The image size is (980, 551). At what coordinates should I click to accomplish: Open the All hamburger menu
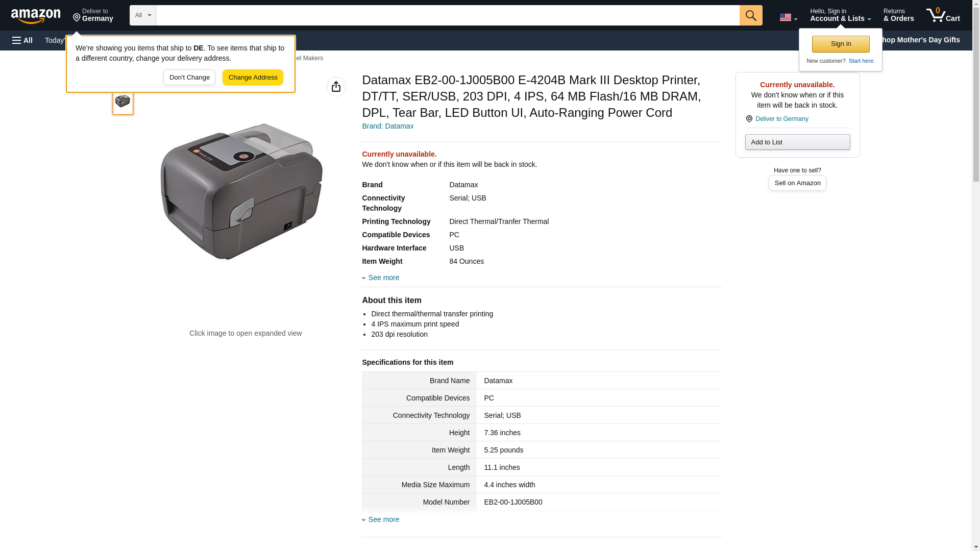coord(22,40)
